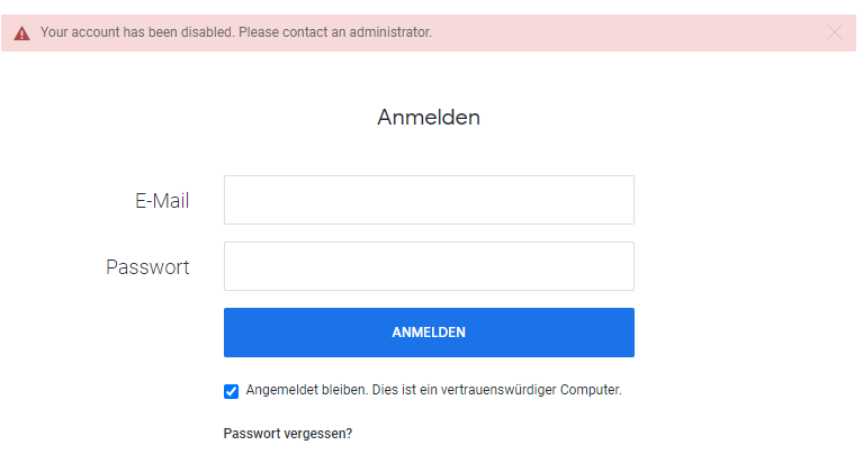The height and width of the screenshot is (468, 863).
Task: Uncheck the Angemeldet bleiben checkbox
Action: tap(231, 391)
